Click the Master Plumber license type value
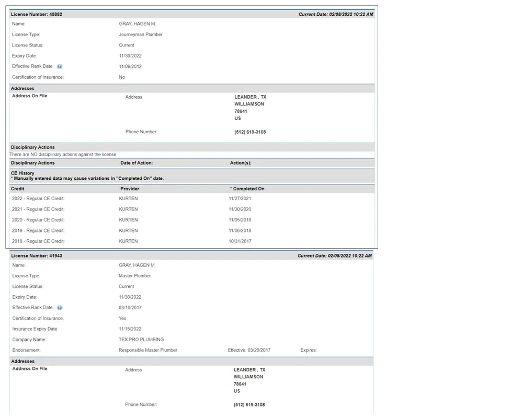Screen dimensions: 523x420 point(135,276)
